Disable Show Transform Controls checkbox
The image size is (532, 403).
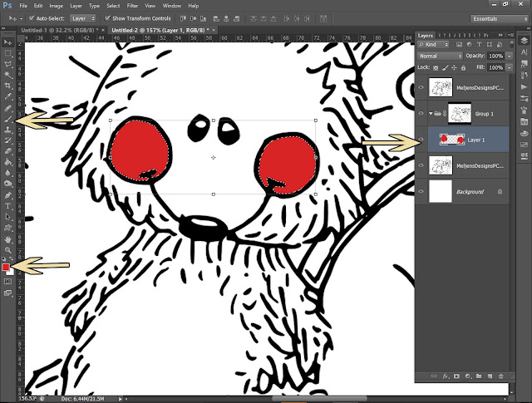[x=107, y=18]
